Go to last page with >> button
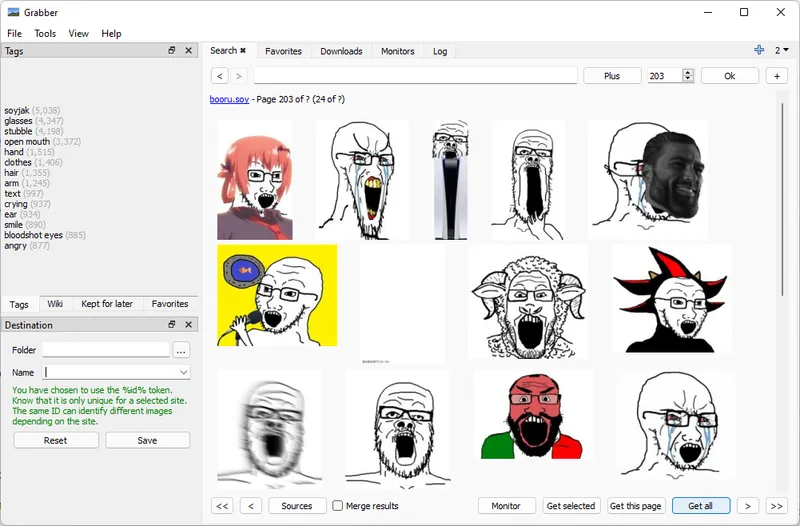The height and width of the screenshot is (526, 800). click(776, 506)
